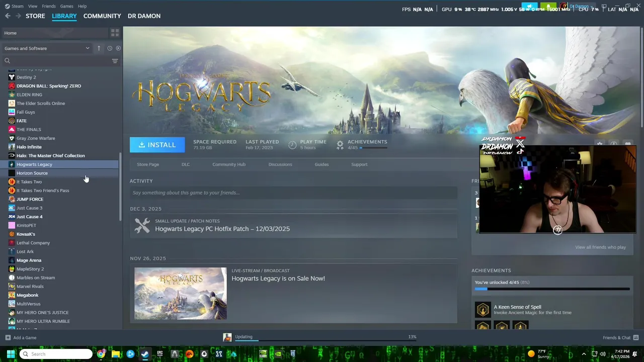644x362 pixels.
Task: Click the achievements unlocked progress bar
Action: coord(552,289)
